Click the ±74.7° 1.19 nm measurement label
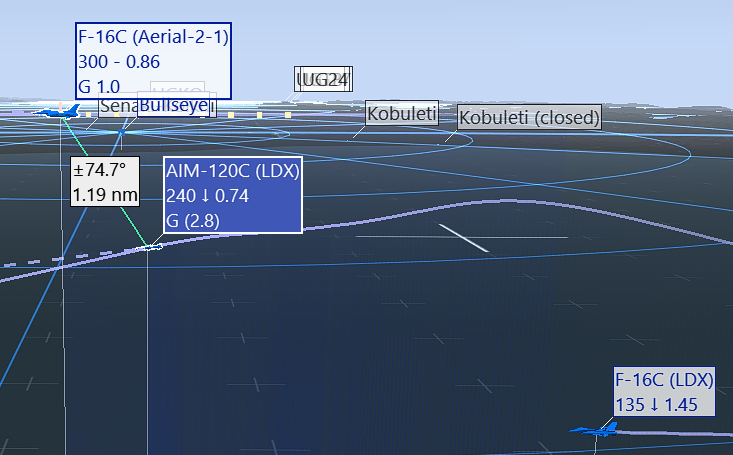 pyautogui.click(x=105, y=181)
